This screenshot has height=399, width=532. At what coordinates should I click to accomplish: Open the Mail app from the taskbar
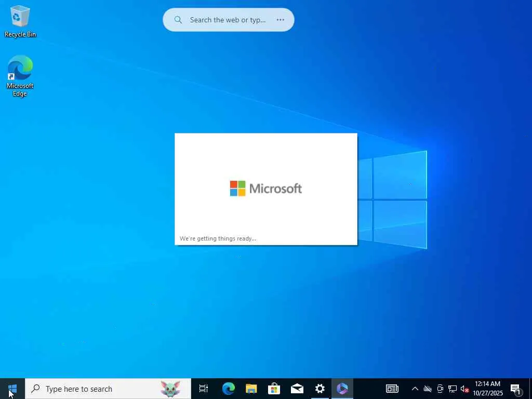pyautogui.click(x=297, y=389)
